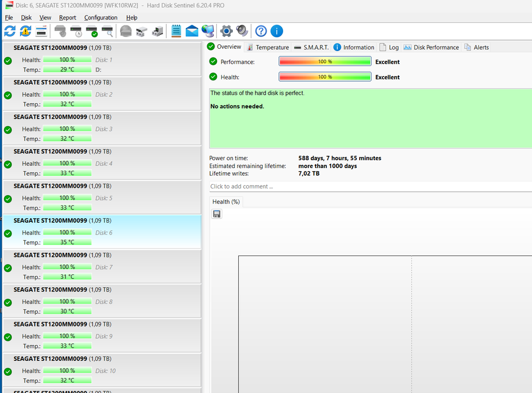The image size is (532, 393).
Task: Open the Disk Performance tab
Action: pos(431,47)
